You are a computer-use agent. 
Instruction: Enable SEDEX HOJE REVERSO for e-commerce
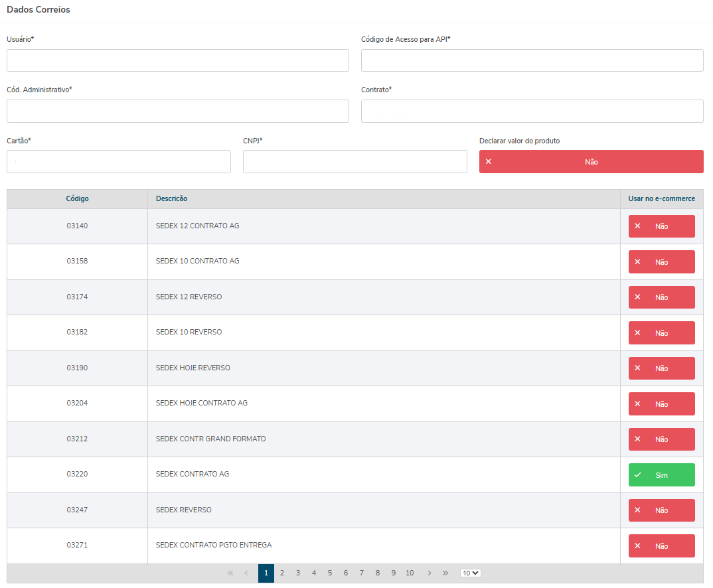(661, 368)
